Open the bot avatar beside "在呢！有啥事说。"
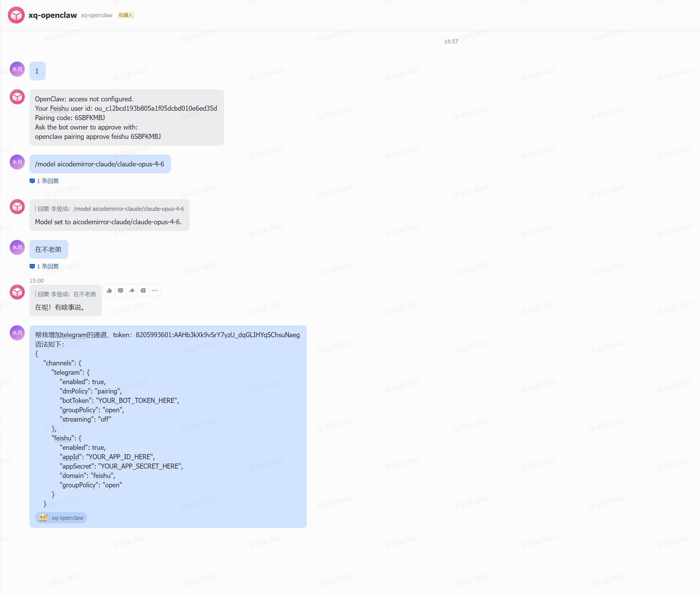 point(17,292)
